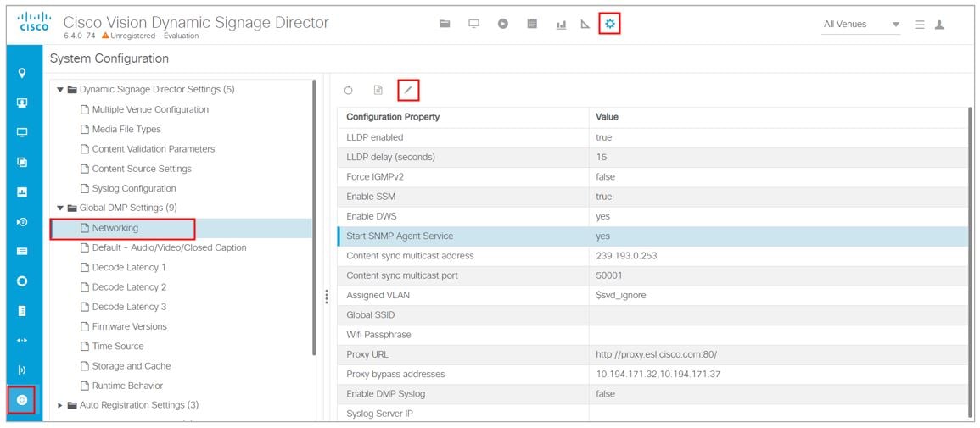This screenshot has height=428, width=980.
Task: Open the list/script icon in top toolbar
Action: tap(532, 24)
